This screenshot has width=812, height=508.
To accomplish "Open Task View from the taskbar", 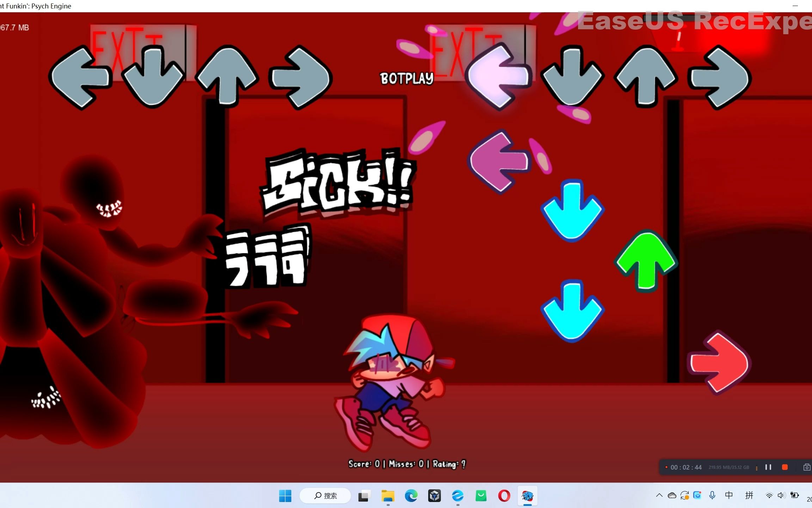I will [364, 496].
